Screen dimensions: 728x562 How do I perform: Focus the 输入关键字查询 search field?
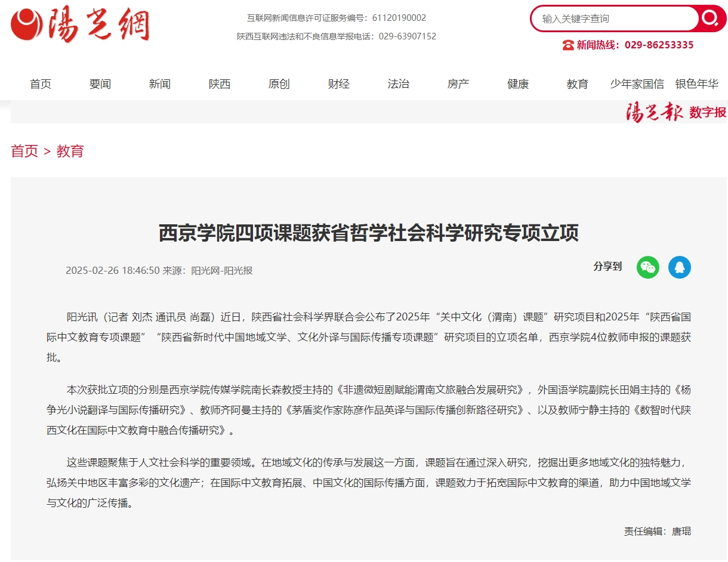click(x=615, y=18)
